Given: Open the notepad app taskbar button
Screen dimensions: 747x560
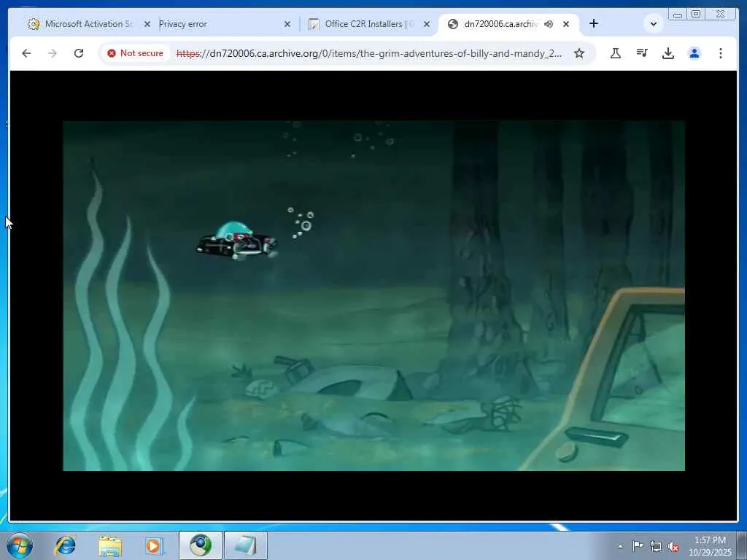Looking at the screenshot, I should (x=246, y=545).
